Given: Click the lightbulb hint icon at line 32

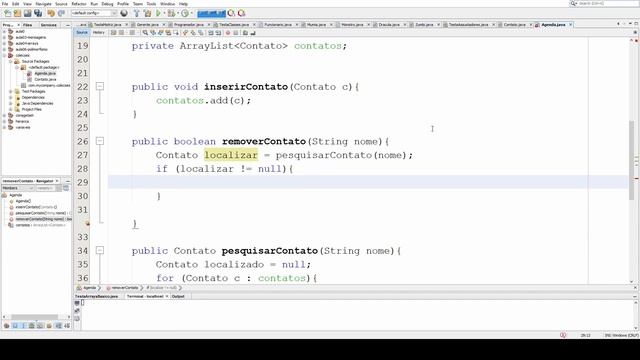Looking at the screenshot, I should pyautogui.click(x=87, y=223).
